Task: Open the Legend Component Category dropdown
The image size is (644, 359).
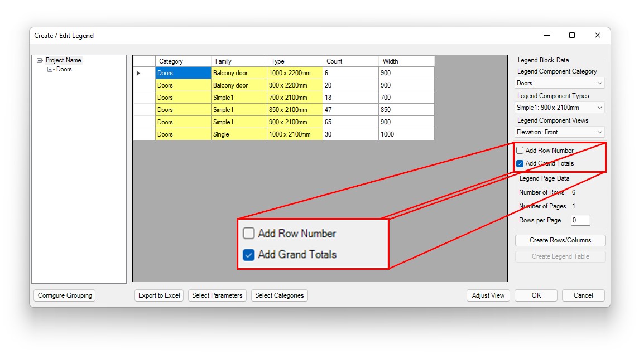Action: tap(560, 83)
